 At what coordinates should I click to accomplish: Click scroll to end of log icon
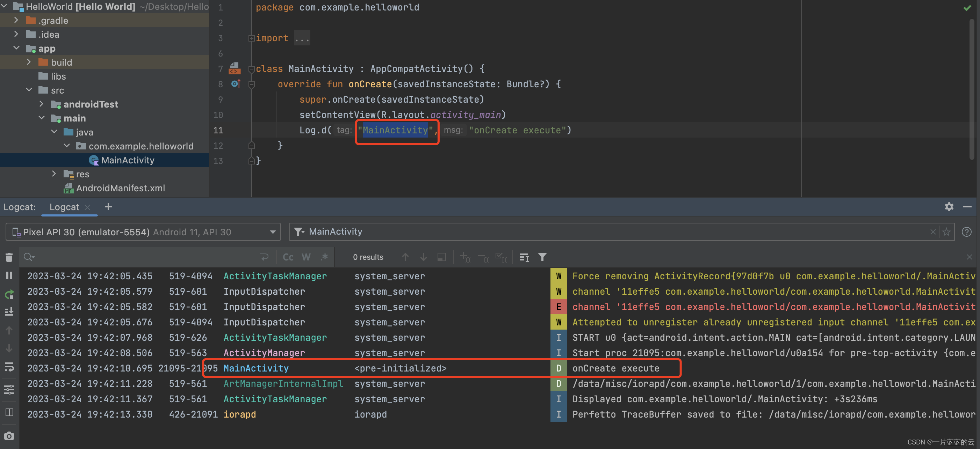[9, 312]
